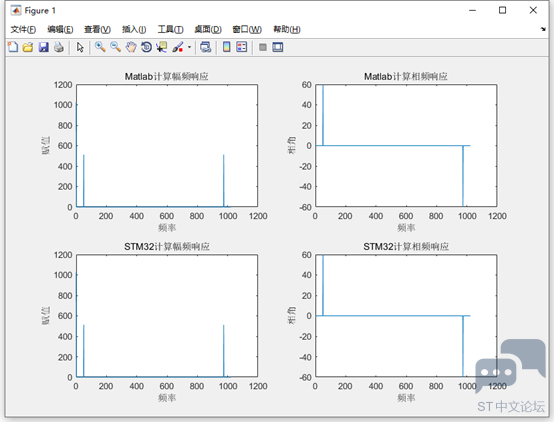
Task: Open the 查看(V) menu
Action: (x=97, y=29)
